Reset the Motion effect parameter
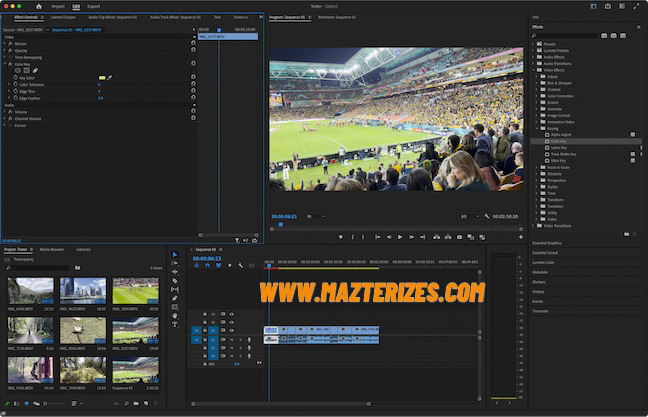648x417 pixels. click(193, 43)
